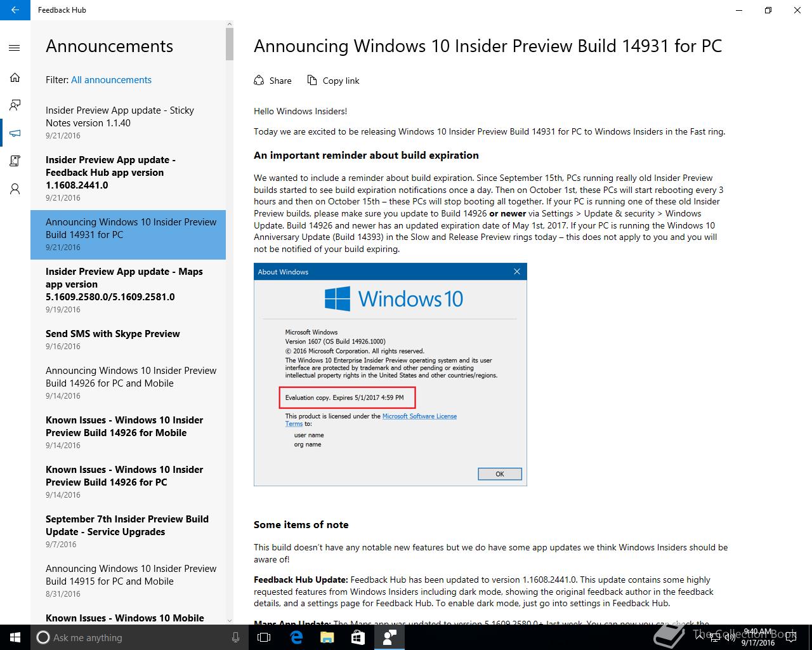This screenshot has width=812, height=650.
Task: Open Sticky Notes version 1.1.40 announcement
Action: pos(128,123)
